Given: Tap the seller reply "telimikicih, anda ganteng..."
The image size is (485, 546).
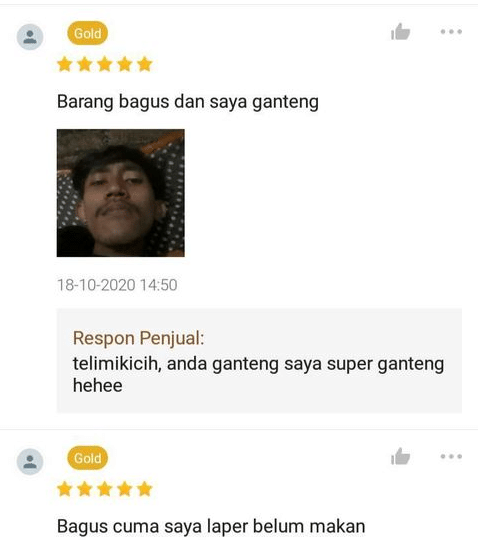Looking at the screenshot, I should pyautogui.click(x=258, y=375).
